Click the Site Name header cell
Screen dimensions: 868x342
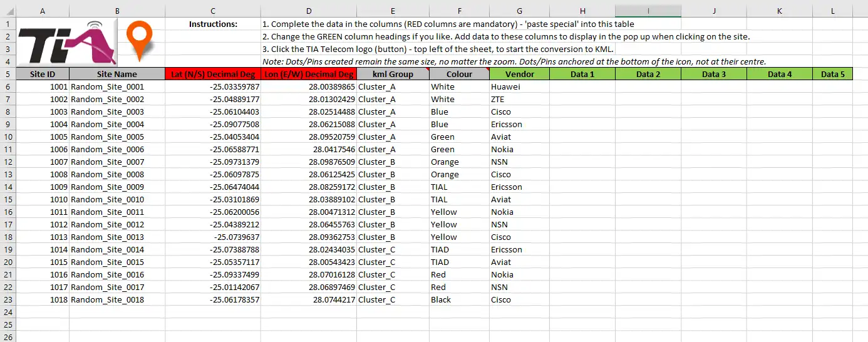(x=117, y=74)
